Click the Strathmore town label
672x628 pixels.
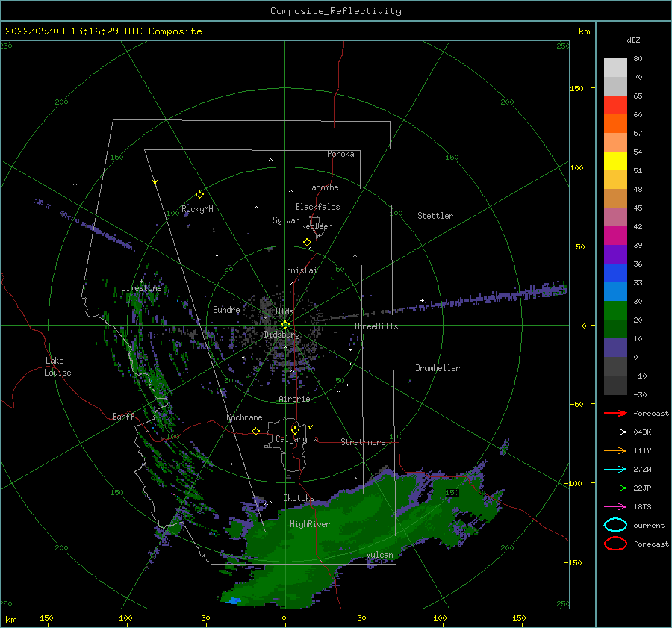click(363, 442)
